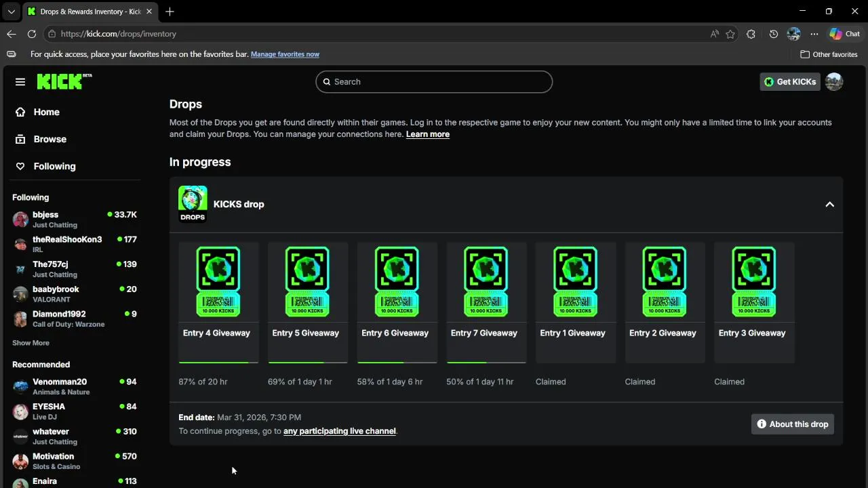The height and width of the screenshot is (488, 868).
Task: Click bbjess avatar icon
Action: (x=20, y=220)
